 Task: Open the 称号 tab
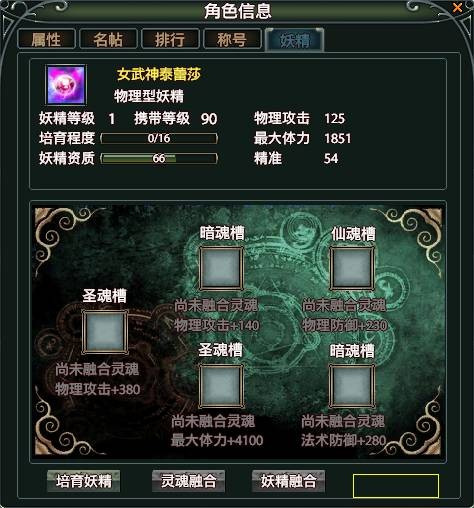tap(232, 39)
